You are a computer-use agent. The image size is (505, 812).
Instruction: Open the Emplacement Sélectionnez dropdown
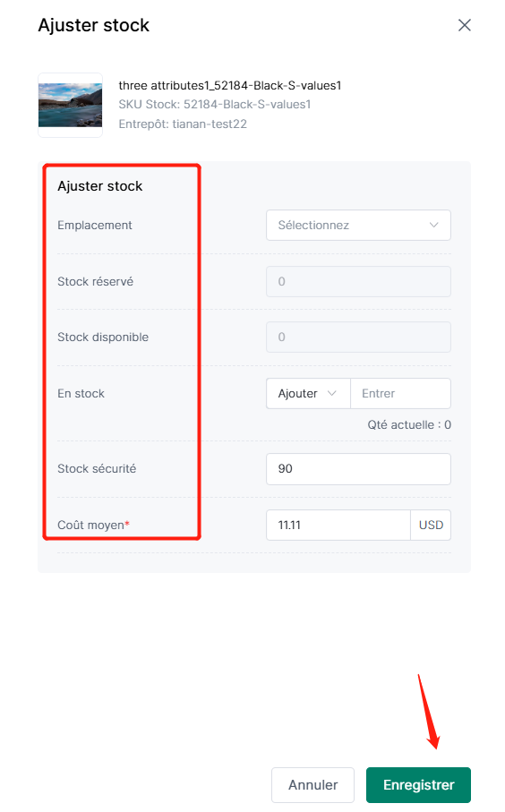pyautogui.click(x=358, y=226)
